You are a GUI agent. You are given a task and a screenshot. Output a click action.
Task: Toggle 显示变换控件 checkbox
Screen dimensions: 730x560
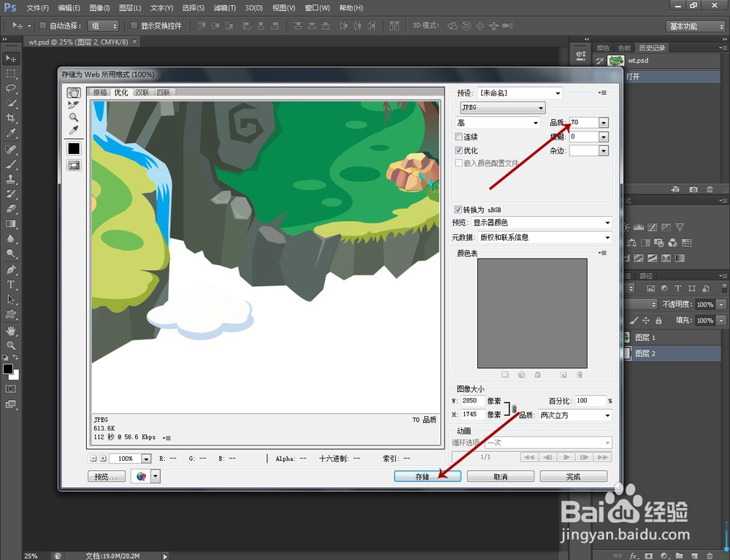(x=134, y=26)
